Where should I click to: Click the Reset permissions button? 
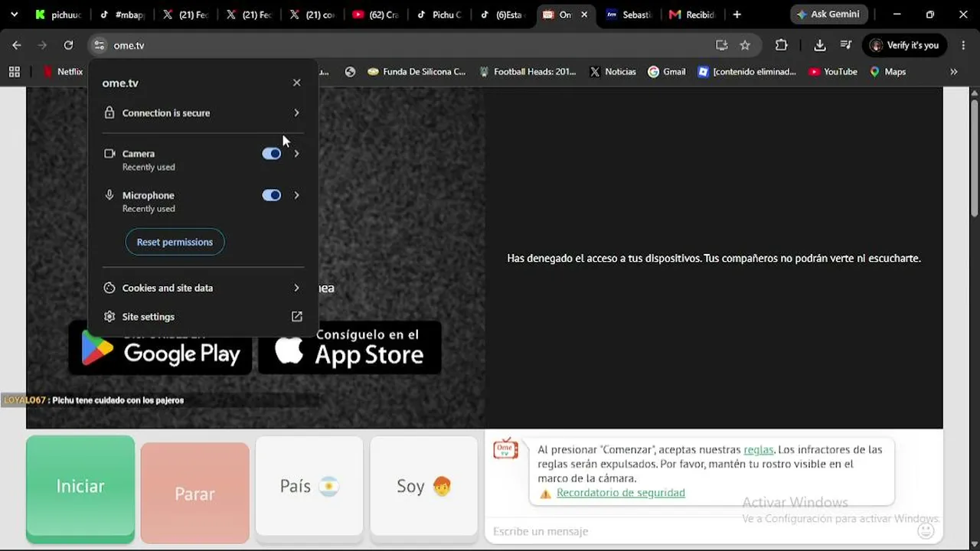click(175, 242)
